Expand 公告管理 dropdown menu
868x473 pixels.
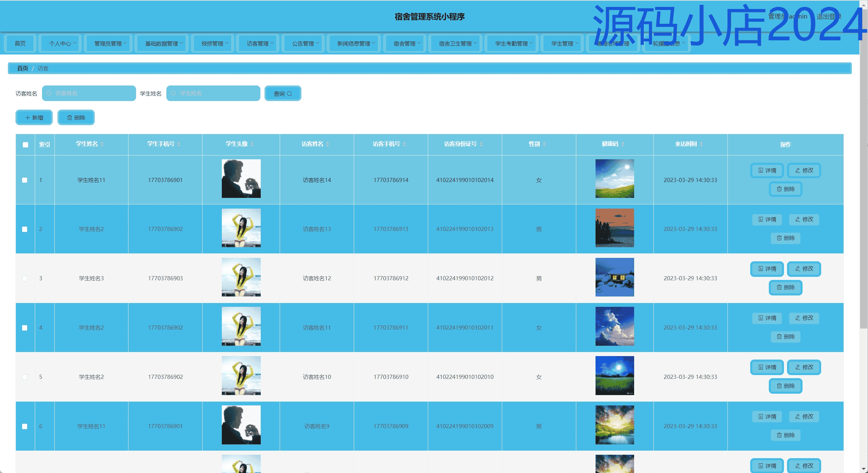point(303,43)
